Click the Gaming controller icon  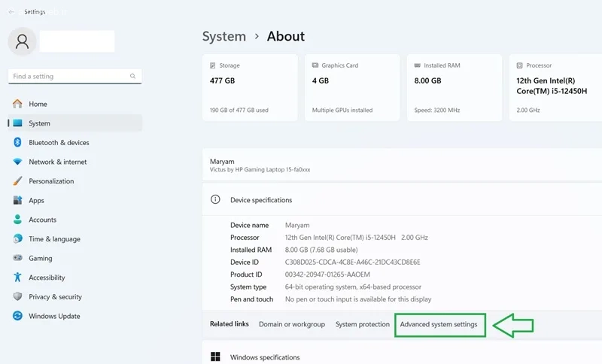pyautogui.click(x=17, y=258)
